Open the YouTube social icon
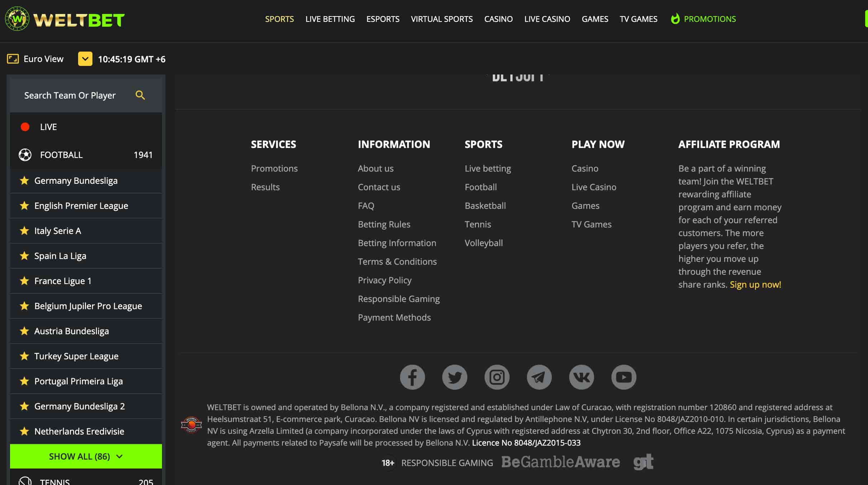868x485 pixels. [624, 377]
